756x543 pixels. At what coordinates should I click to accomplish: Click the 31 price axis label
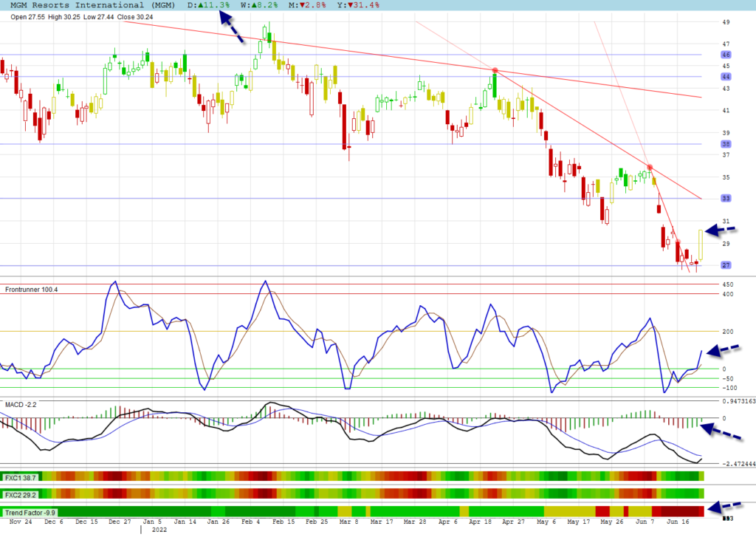[x=726, y=222]
